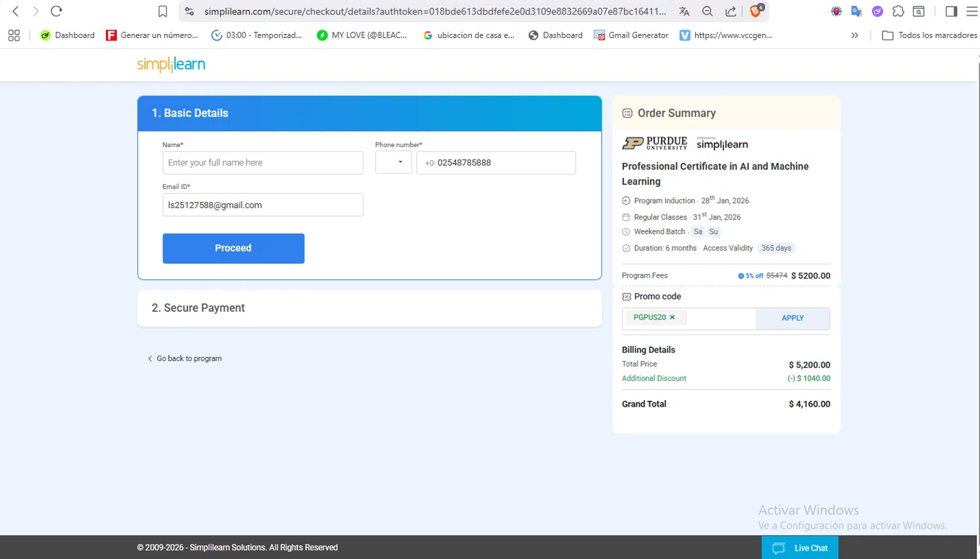Click the Sa weekend batch badge

(698, 231)
